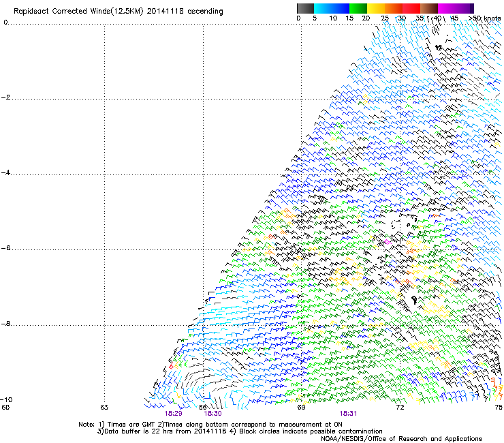Viewport: 504px width, 443px height.
Task: Click the '>50 knots' legend label
Action: click(485, 18)
